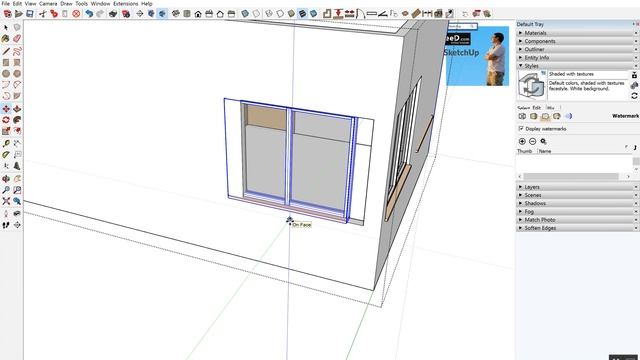Click the Print icon

(x=113, y=13)
